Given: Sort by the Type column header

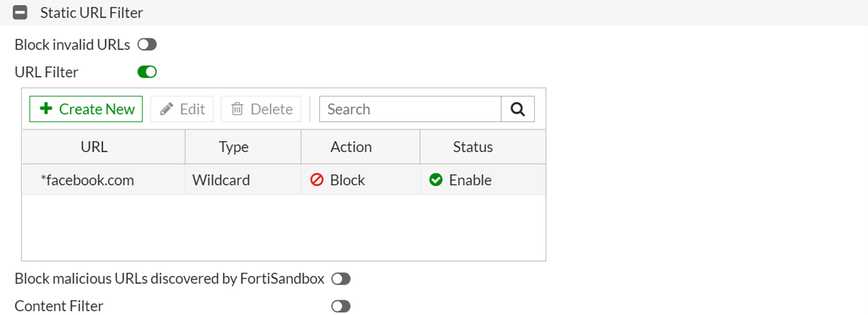Looking at the screenshot, I should point(234,147).
